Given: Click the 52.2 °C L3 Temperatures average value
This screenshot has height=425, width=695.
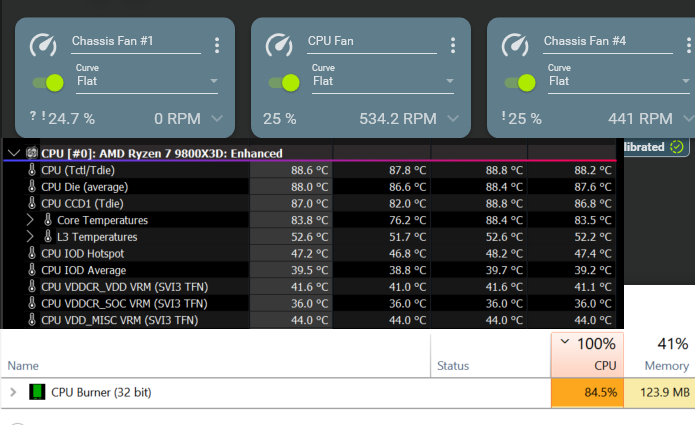Looking at the screenshot, I should 593,237.
